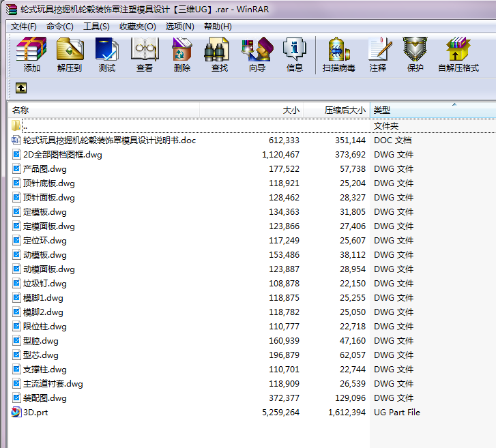
Task: Click the WinRAR title bar icon
Action: coord(12,10)
